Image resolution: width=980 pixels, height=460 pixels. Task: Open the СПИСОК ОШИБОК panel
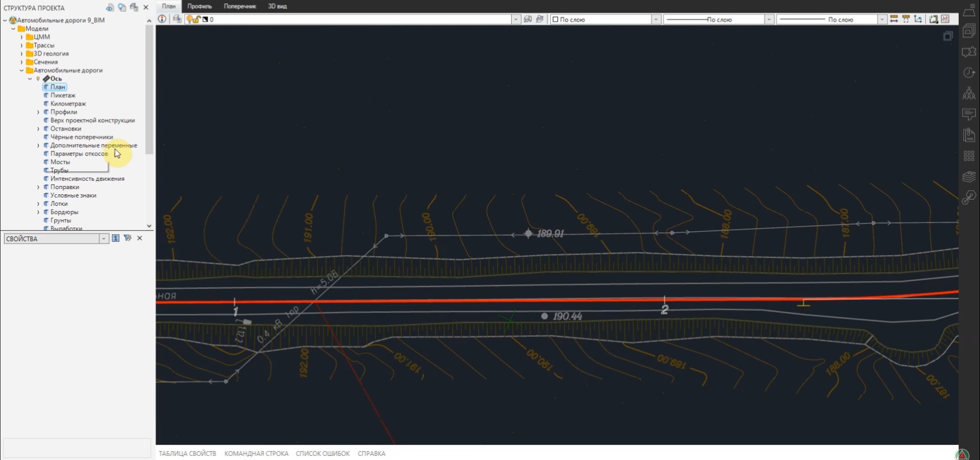322,453
